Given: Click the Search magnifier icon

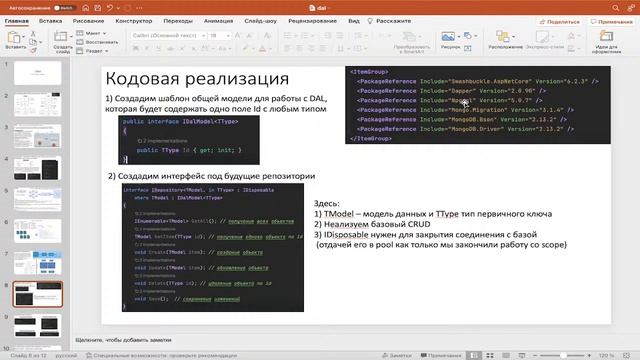Looking at the screenshot, I should point(616,8).
